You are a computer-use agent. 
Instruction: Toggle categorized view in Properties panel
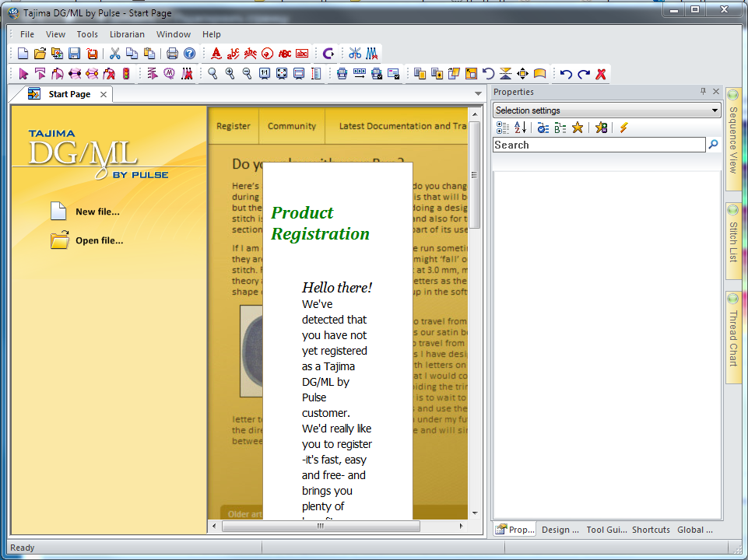coord(503,128)
